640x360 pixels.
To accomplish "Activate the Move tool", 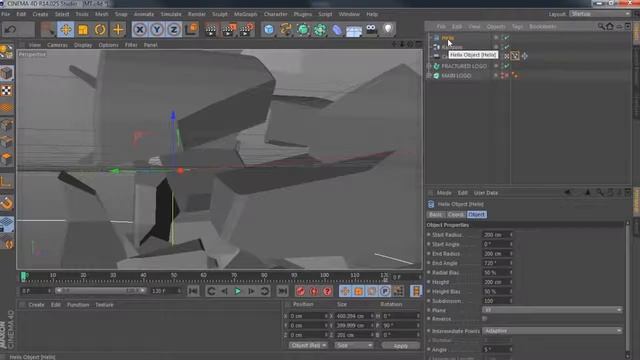I will [x=66, y=29].
